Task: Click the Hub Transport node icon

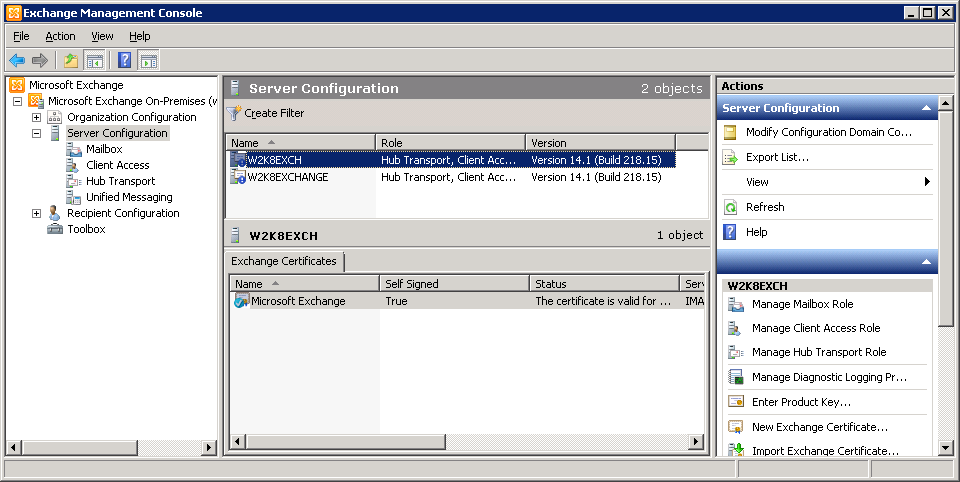Action: coord(74,181)
